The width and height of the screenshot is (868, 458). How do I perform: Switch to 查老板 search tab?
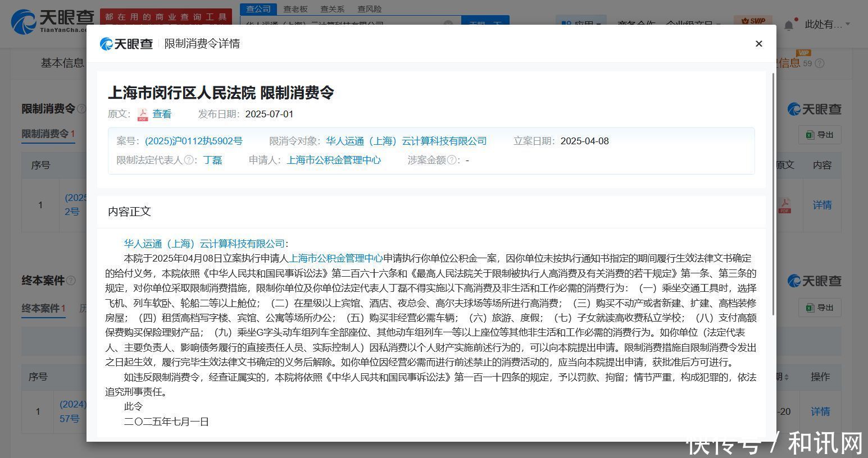(x=296, y=9)
